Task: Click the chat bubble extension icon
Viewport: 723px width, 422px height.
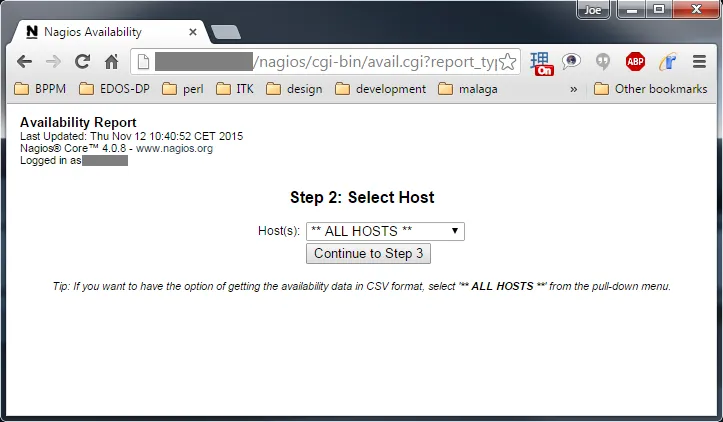Action: click(x=571, y=61)
